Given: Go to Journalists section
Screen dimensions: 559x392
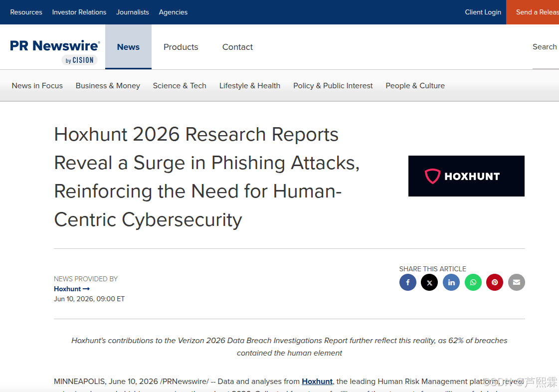Looking at the screenshot, I should (133, 12).
